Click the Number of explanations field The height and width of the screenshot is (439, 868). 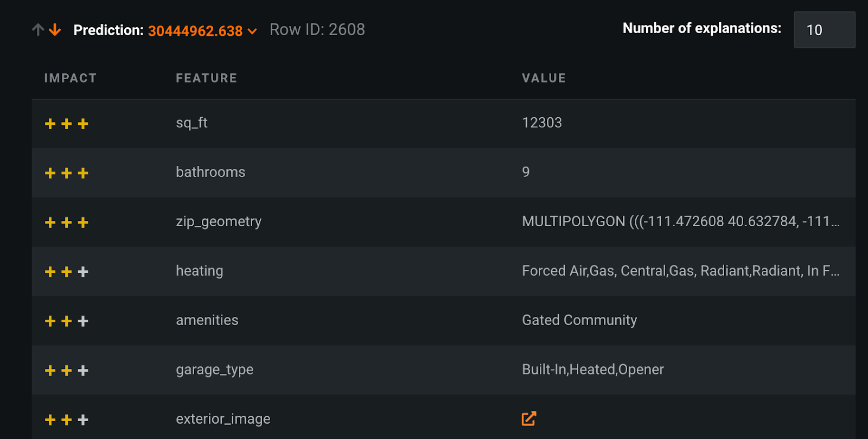(x=825, y=30)
